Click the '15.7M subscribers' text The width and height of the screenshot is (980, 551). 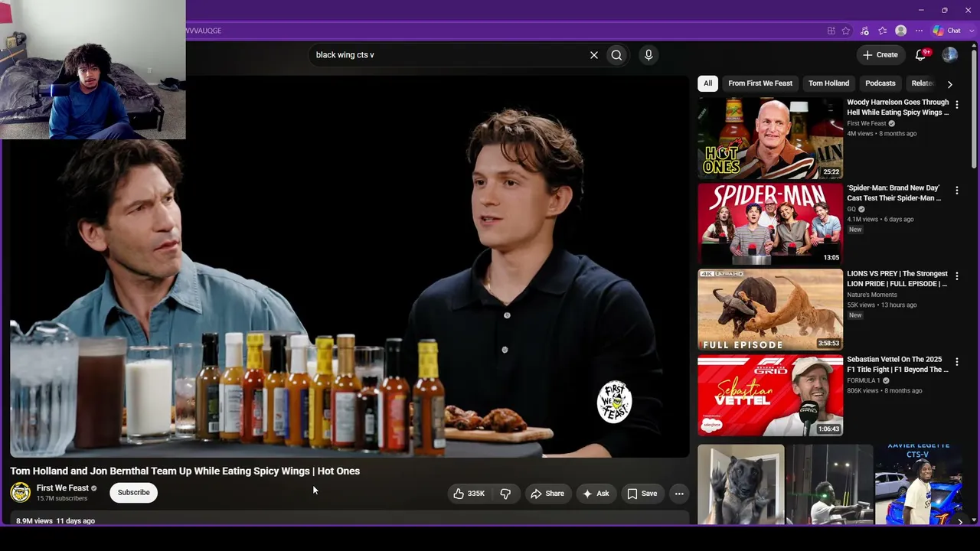62,499
